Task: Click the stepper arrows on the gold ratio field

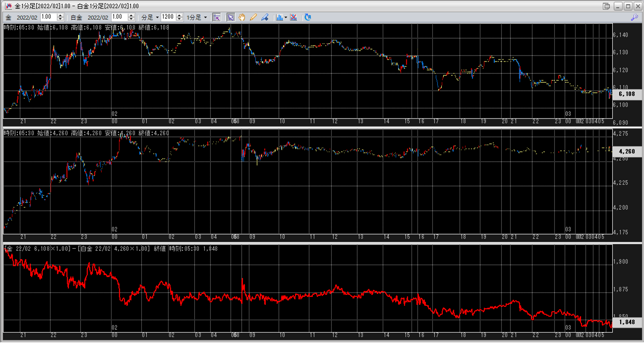Action: pyautogui.click(x=60, y=17)
